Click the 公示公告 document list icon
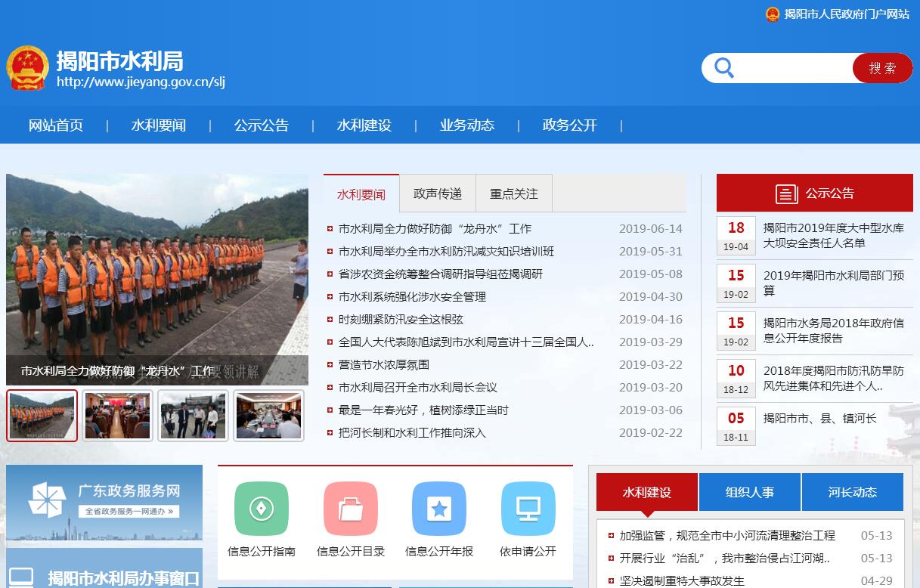 click(787, 193)
